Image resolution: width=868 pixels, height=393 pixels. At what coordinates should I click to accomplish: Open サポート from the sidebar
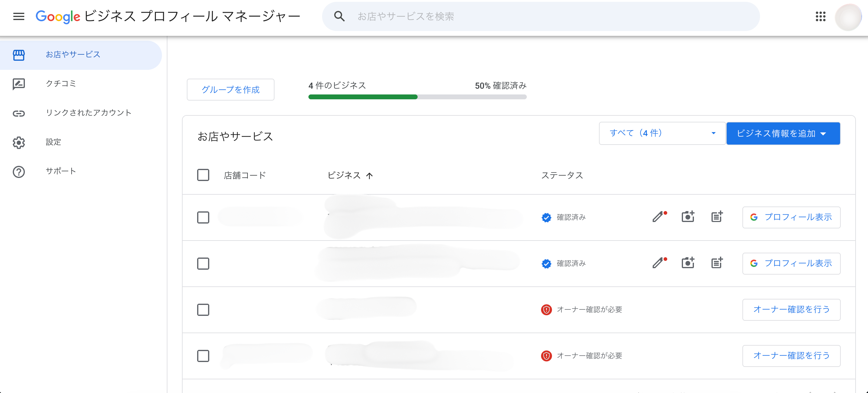pos(19,171)
